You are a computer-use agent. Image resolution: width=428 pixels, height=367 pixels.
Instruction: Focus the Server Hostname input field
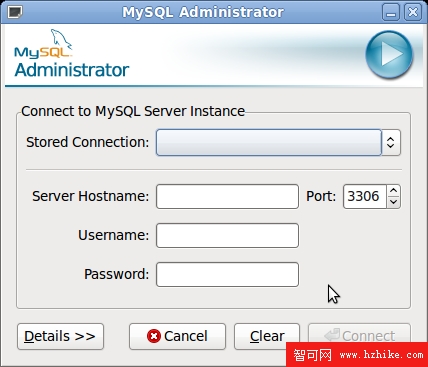pyautogui.click(x=227, y=197)
